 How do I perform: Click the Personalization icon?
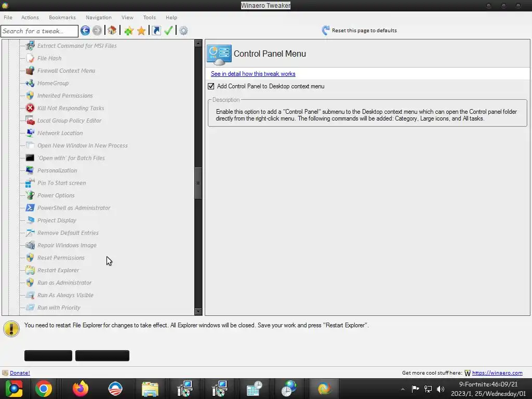click(x=30, y=170)
